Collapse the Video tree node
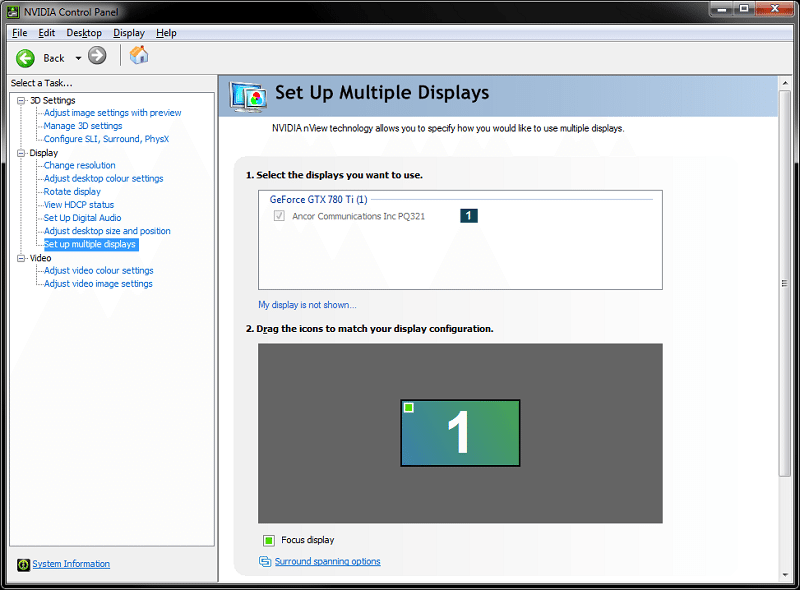The height and width of the screenshot is (590, 800). click(x=21, y=258)
